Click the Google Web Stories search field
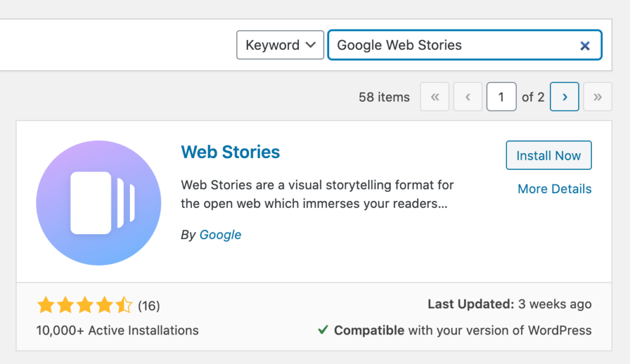The image size is (630, 364). point(455,45)
